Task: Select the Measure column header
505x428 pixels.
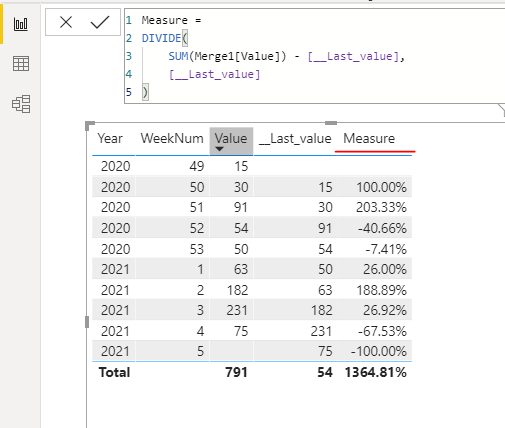Action: click(369, 138)
